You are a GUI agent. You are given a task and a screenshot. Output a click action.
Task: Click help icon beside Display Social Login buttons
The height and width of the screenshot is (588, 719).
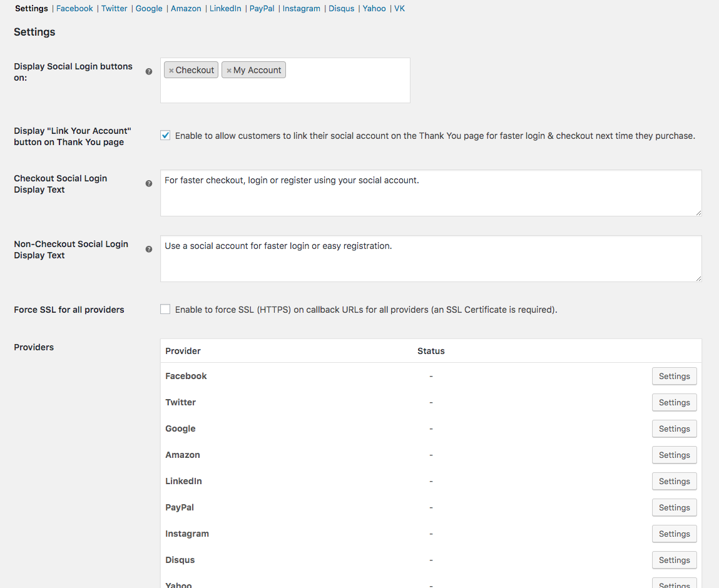click(x=149, y=72)
